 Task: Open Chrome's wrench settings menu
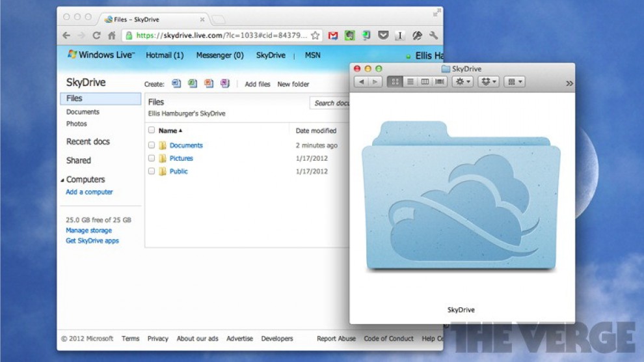click(434, 36)
